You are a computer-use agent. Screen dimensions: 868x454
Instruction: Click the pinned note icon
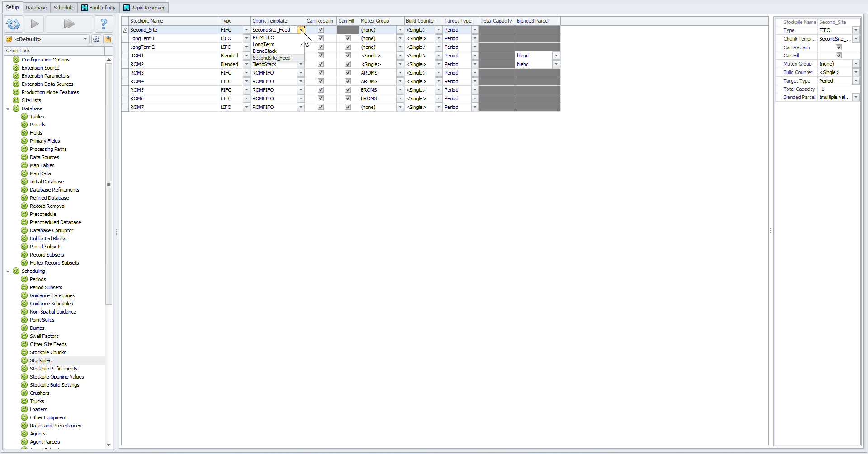click(x=108, y=39)
